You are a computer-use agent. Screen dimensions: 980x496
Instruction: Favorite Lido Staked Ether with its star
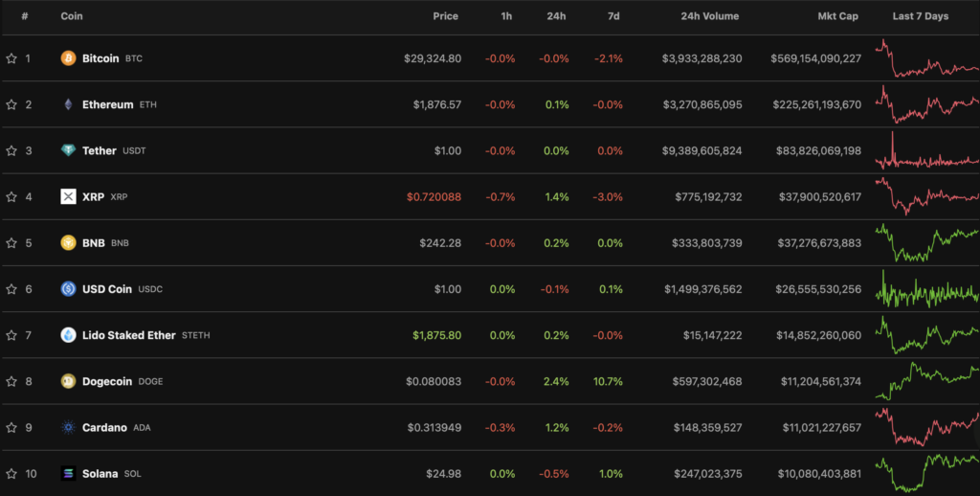pos(11,335)
